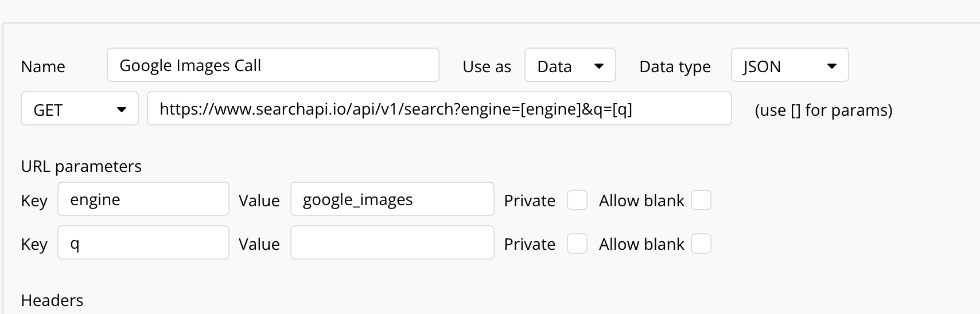Select the q key input field

point(143,243)
